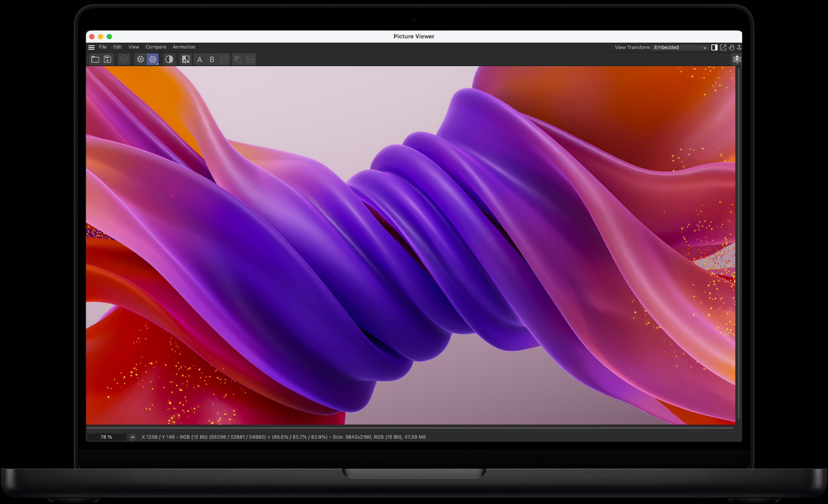Click the fit image to window icon
This screenshot has height=504, width=828.
coord(740,47)
